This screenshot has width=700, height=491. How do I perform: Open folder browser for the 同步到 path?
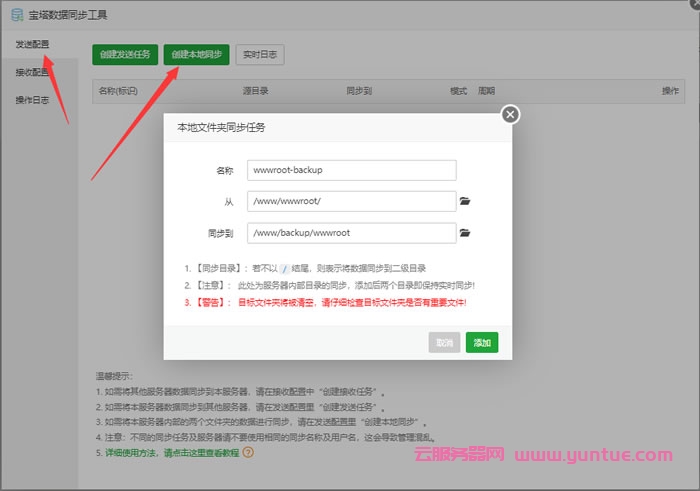[465, 233]
